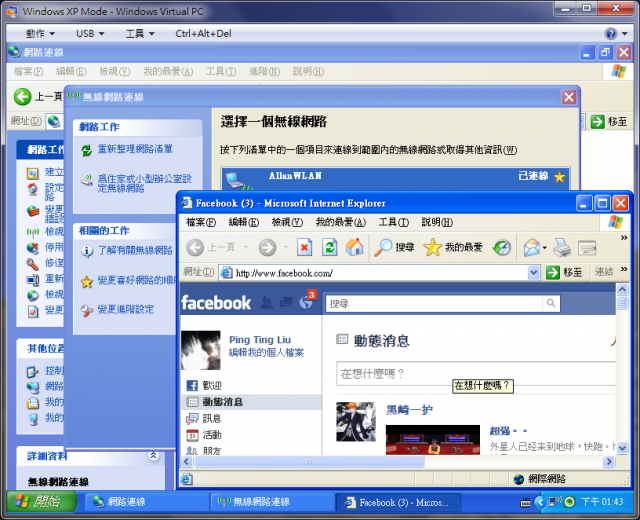Click the IE horizontal scrollbar thumb
The image size is (640, 520).
click(310, 462)
